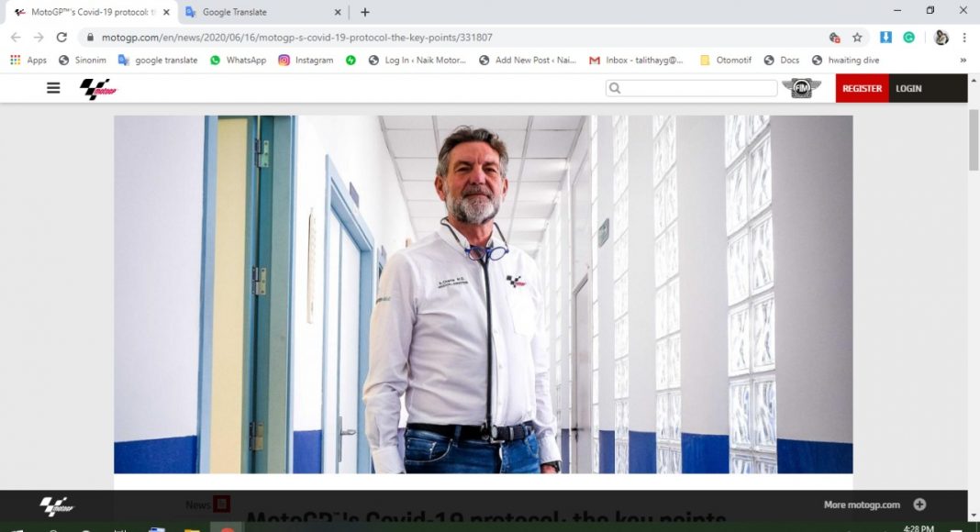Open the Instagram bookmark
Screen dimensions: 980x532
[306, 61]
